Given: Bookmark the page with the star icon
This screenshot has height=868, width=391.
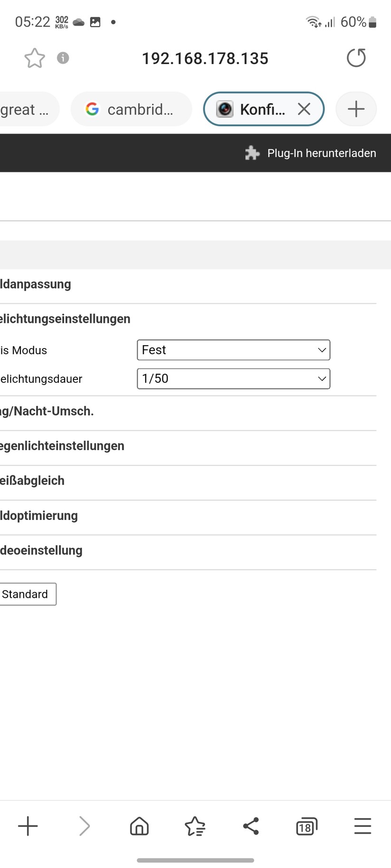Looking at the screenshot, I should [x=34, y=58].
